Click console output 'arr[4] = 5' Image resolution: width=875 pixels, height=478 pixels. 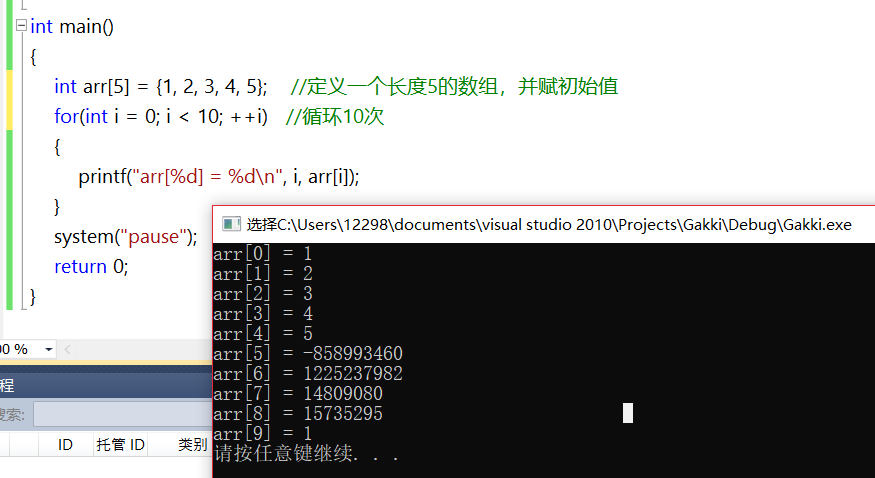[x=263, y=334]
